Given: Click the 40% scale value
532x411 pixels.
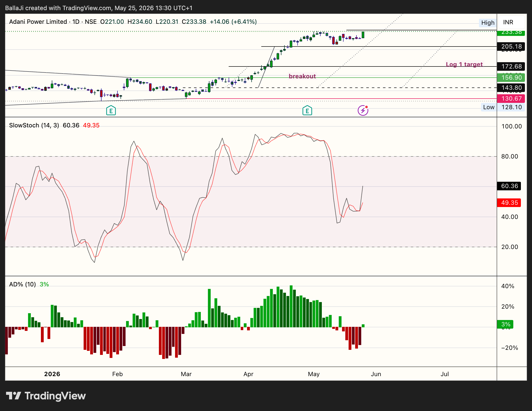Looking at the screenshot, I should 508,286.
